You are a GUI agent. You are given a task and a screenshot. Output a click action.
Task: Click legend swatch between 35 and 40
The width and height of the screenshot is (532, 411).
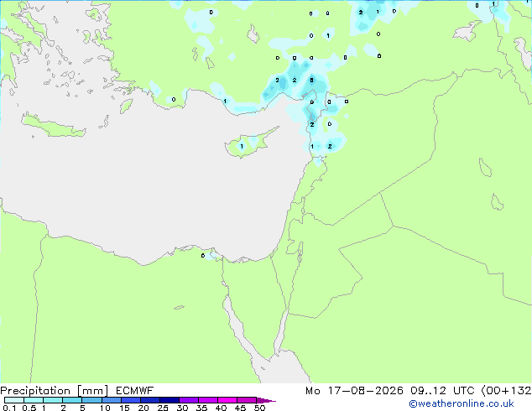(207, 400)
